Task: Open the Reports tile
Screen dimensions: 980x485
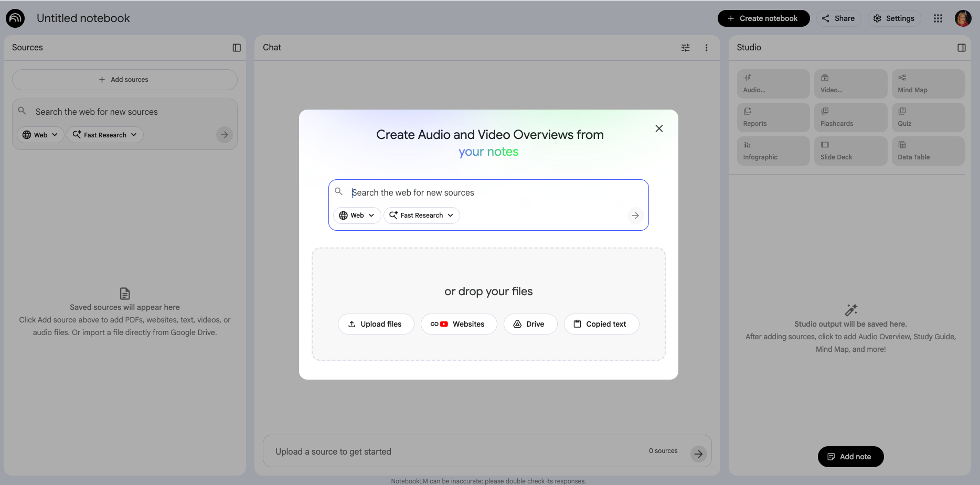Action: pyautogui.click(x=773, y=117)
